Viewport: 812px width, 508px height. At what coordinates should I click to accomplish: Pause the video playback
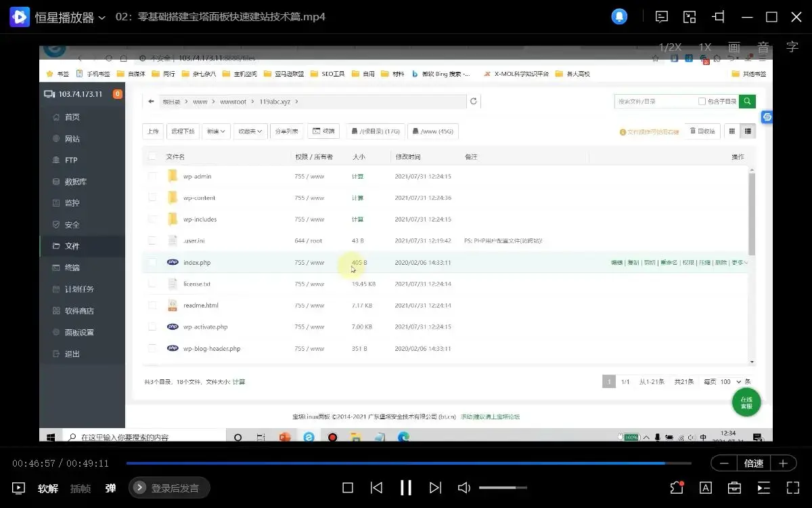click(406, 488)
